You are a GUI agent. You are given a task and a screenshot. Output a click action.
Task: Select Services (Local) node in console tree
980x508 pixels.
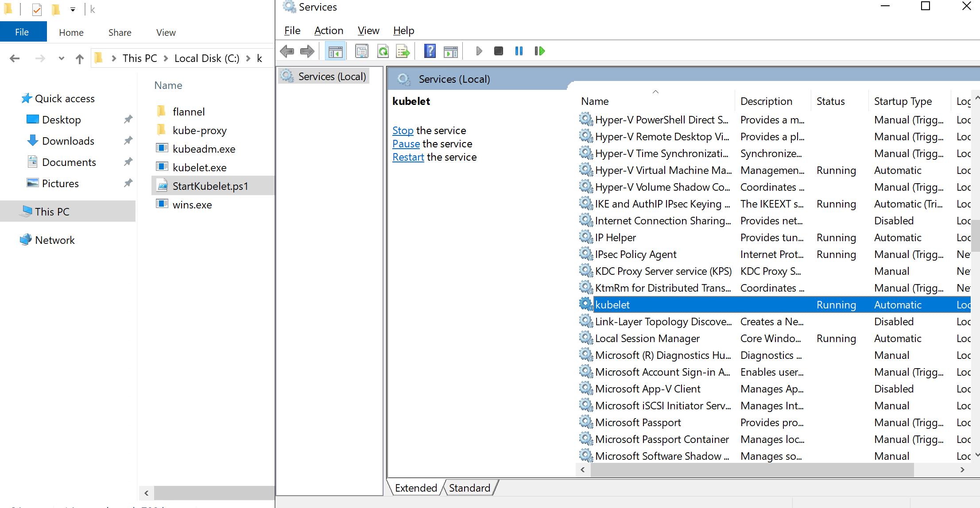(x=324, y=77)
